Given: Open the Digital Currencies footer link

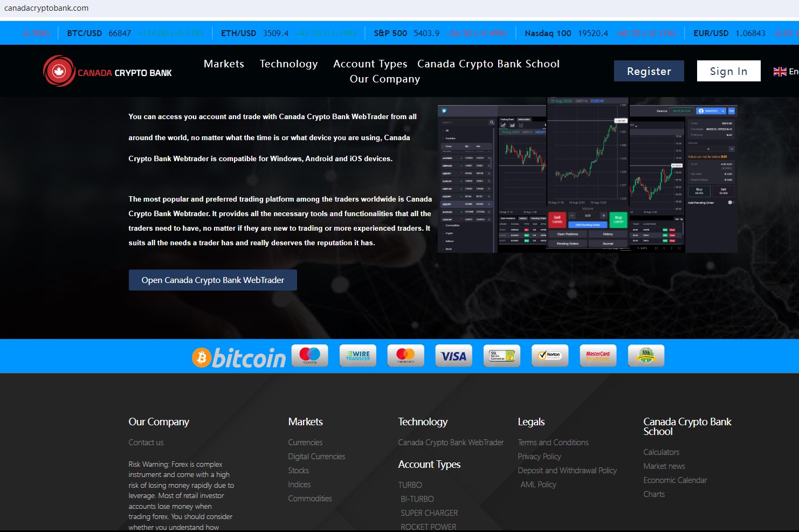Looking at the screenshot, I should pyautogui.click(x=316, y=457).
